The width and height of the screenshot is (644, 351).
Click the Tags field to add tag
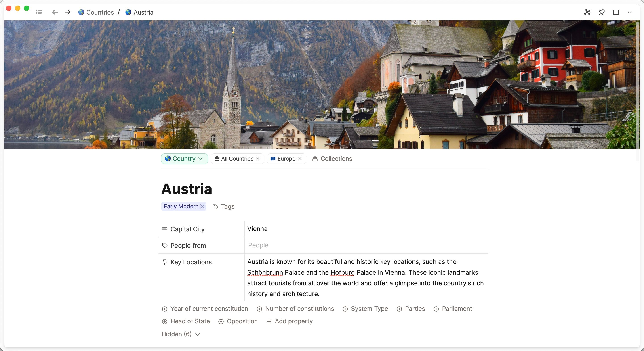tap(224, 207)
